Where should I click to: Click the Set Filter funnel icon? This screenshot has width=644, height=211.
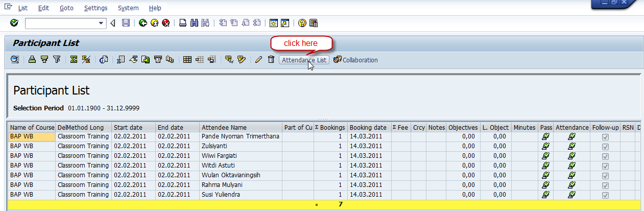57,60
